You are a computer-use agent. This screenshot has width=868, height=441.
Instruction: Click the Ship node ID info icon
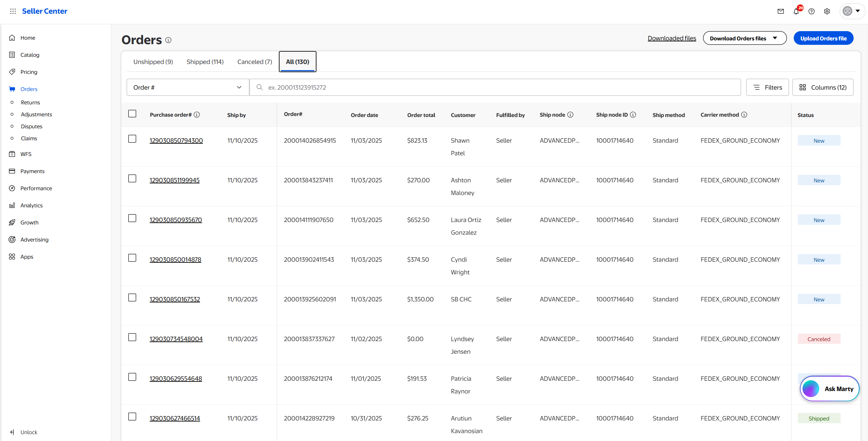pos(633,115)
